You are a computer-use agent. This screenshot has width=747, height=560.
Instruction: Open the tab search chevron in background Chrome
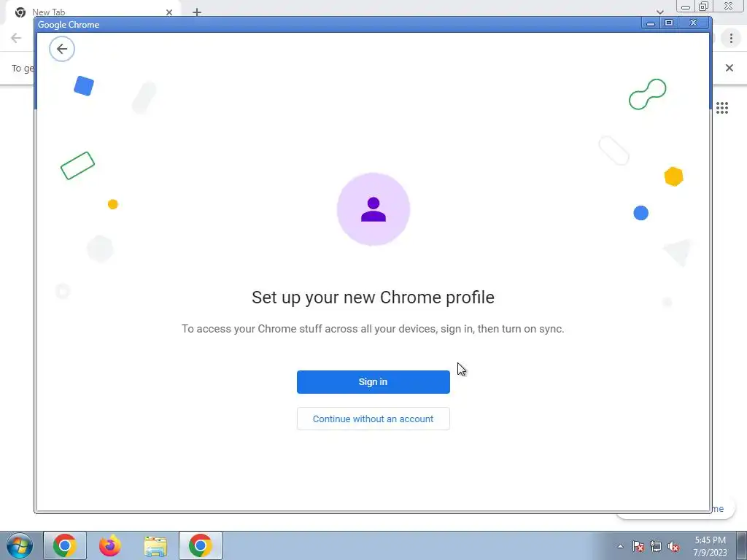pyautogui.click(x=659, y=12)
